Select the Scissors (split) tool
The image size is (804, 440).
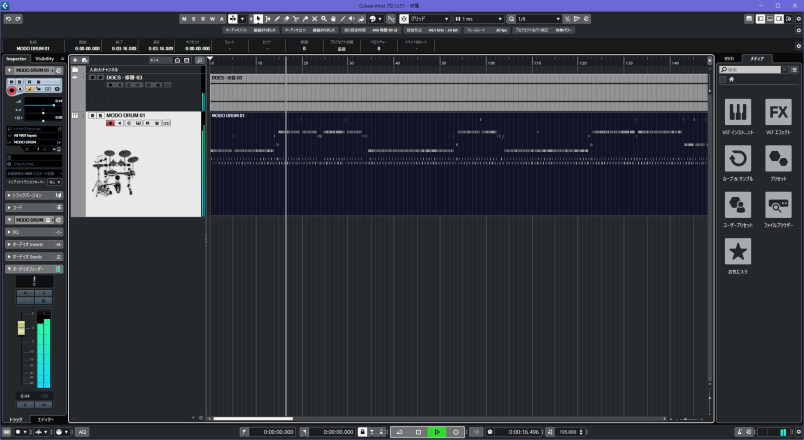295,19
